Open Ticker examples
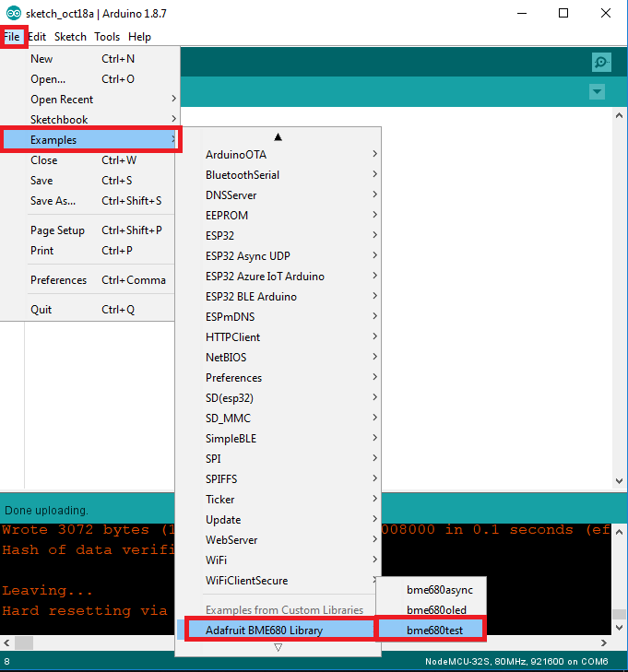The image size is (628, 672). [278, 500]
